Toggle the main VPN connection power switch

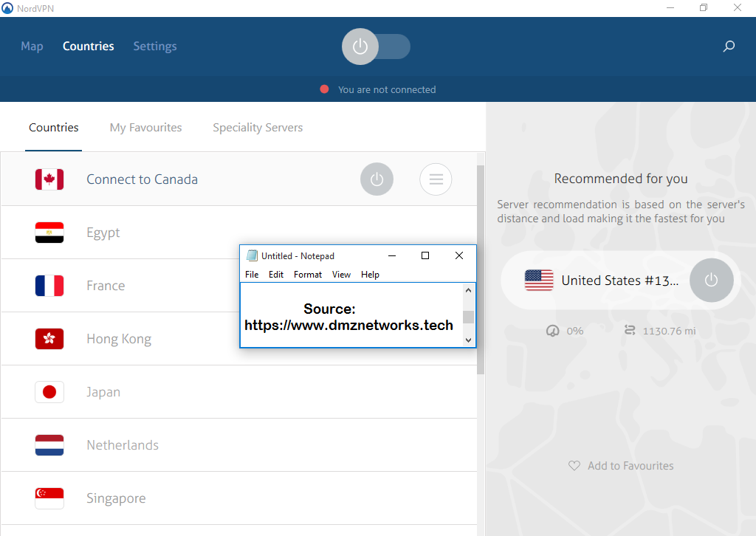[376, 47]
